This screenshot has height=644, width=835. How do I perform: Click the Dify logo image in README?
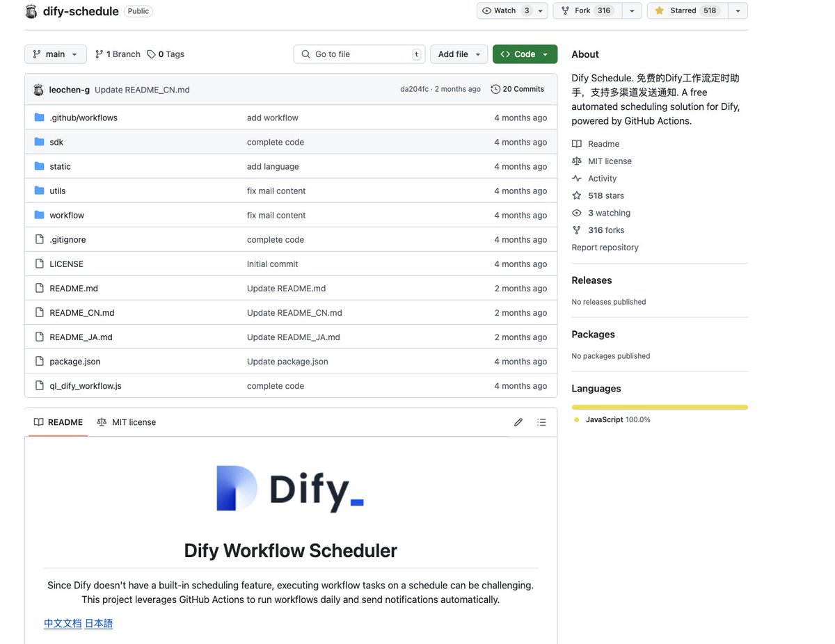click(291, 489)
